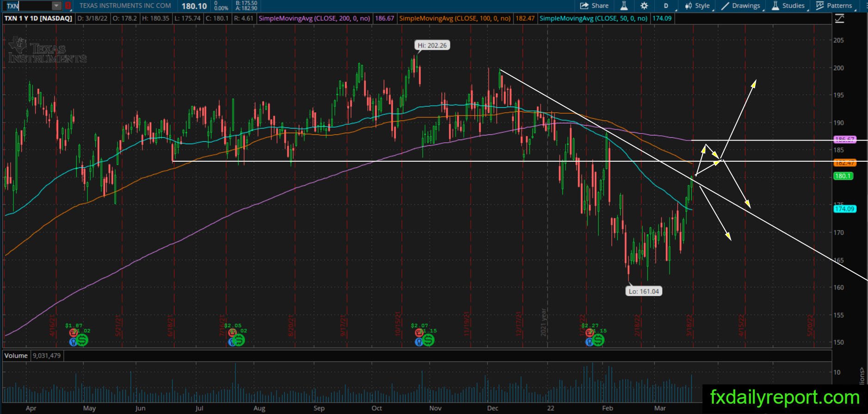868x414 pixels.
Task: Click the TXN 1 Y 1D [NASDAQ] chart title
Action: (x=38, y=18)
